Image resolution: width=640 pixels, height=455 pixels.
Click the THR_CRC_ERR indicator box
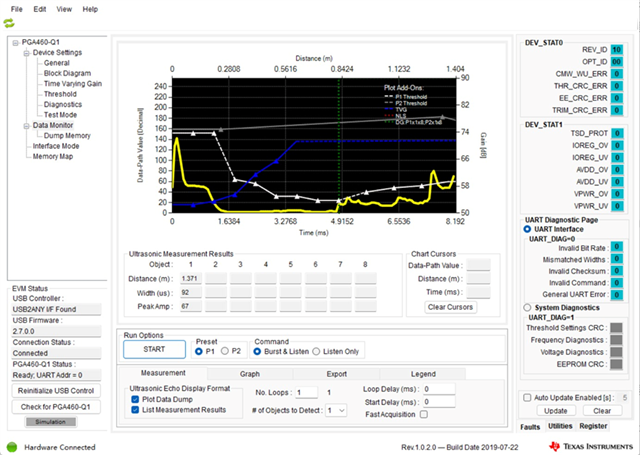(617, 86)
